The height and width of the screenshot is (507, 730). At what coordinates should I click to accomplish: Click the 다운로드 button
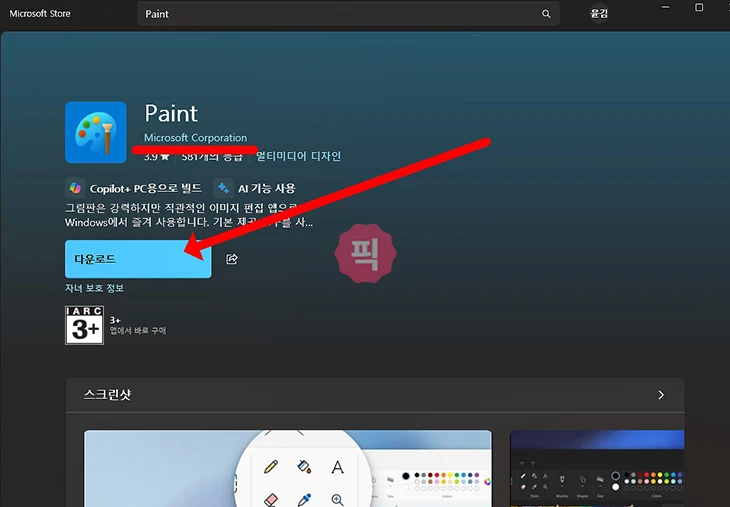(138, 259)
